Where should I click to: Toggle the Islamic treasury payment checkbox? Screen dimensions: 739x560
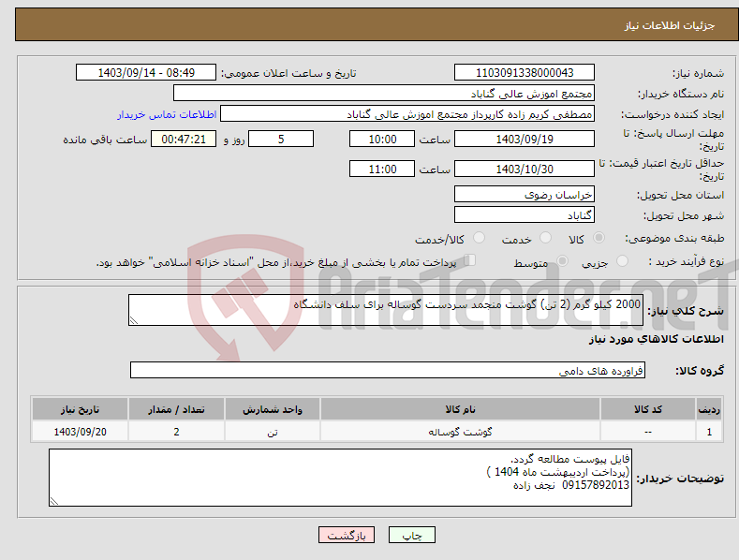pyautogui.click(x=470, y=260)
